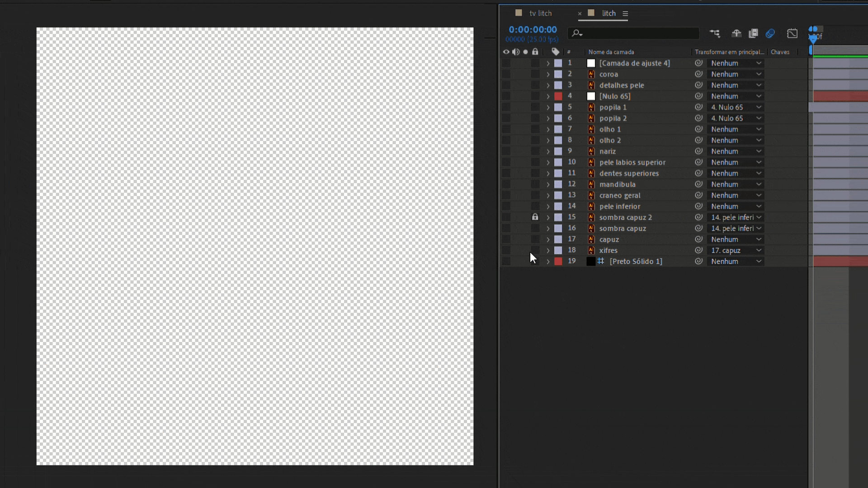Enable frame blending for the composition
868x488 pixels.
coord(753,33)
